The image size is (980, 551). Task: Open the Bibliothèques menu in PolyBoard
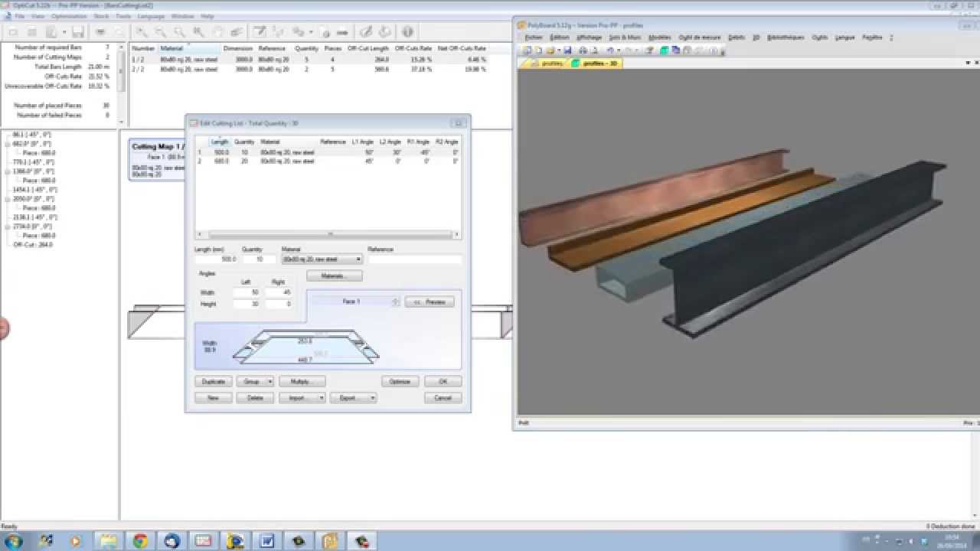click(x=786, y=37)
